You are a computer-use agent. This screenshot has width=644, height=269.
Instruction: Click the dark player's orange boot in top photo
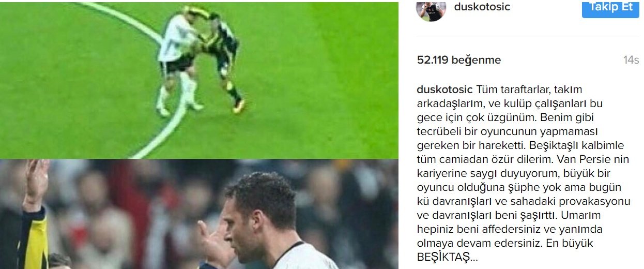point(239,107)
